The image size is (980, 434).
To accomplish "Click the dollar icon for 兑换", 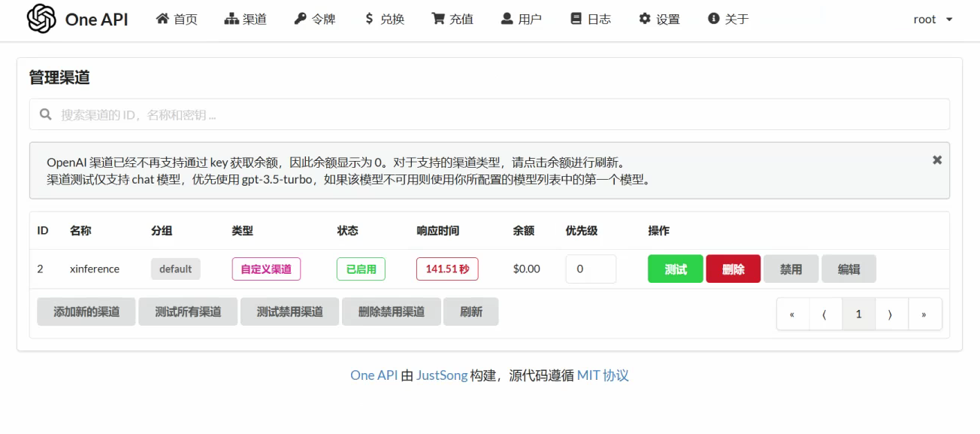I will [369, 19].
